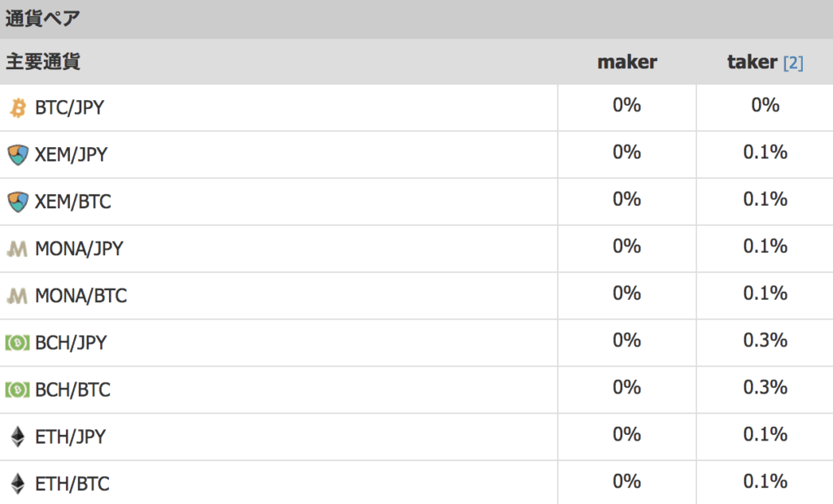
Task: Click the Monacoin icon beside MONA/BTC
Action: (18, 296)
